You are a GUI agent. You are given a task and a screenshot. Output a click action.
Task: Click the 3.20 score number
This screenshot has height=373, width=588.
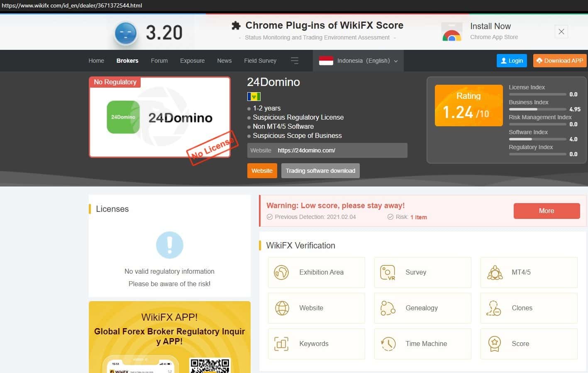point(164,33)
